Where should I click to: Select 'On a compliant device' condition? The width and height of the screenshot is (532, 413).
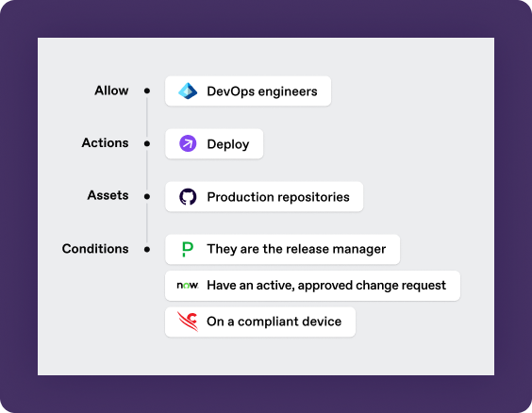260,322
